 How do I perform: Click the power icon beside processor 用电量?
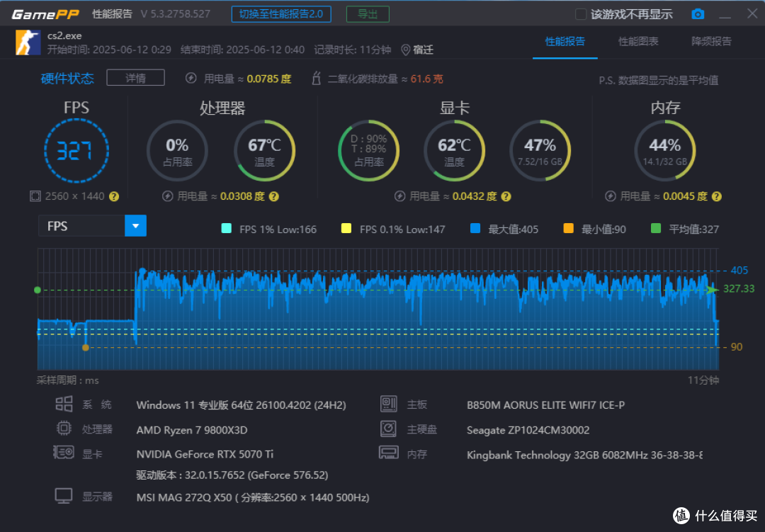[x=168, y=196]
